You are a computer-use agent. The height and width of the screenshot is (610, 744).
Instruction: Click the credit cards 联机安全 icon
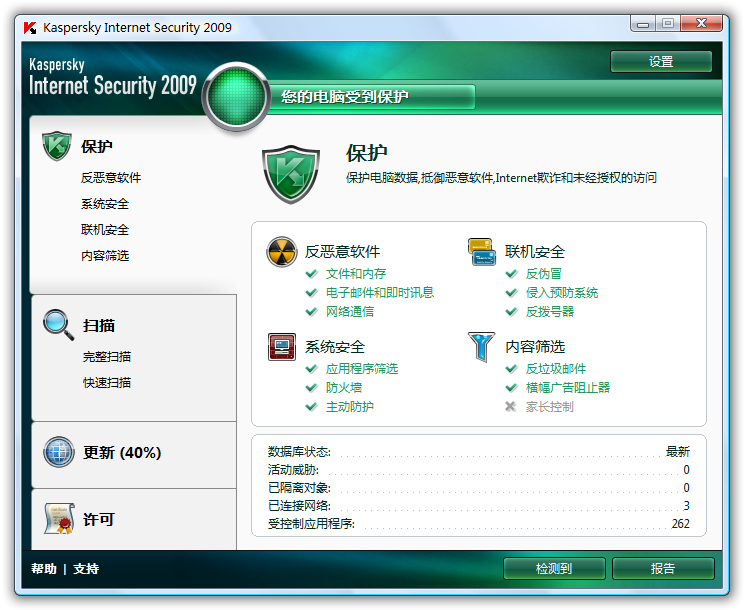pos(482,251)
